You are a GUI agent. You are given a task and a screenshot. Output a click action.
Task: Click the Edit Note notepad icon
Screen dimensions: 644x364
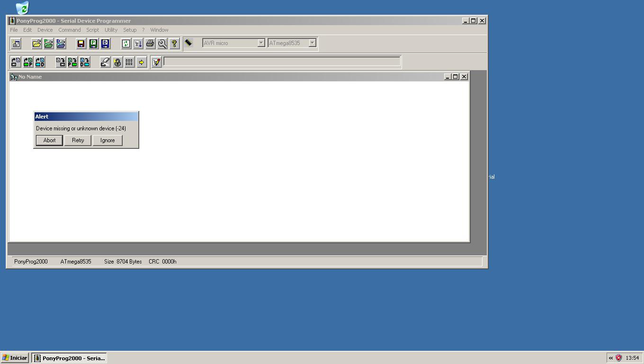157,62
